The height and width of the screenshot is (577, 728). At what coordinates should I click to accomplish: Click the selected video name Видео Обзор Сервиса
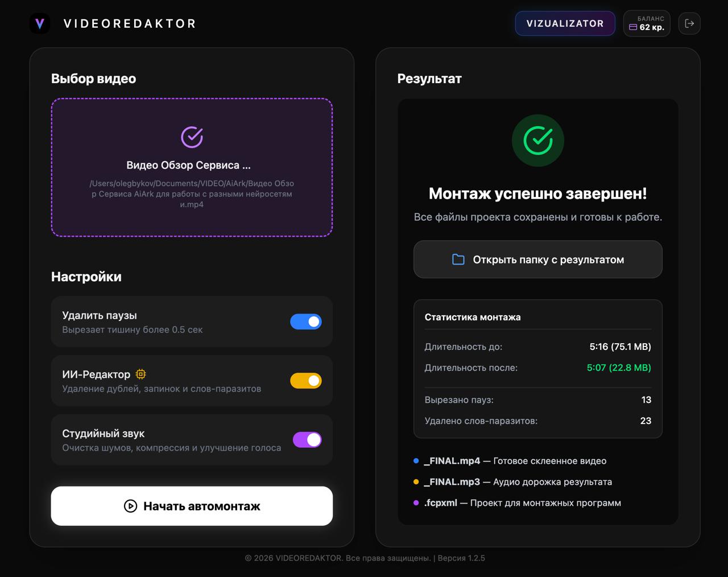(188, 165)
